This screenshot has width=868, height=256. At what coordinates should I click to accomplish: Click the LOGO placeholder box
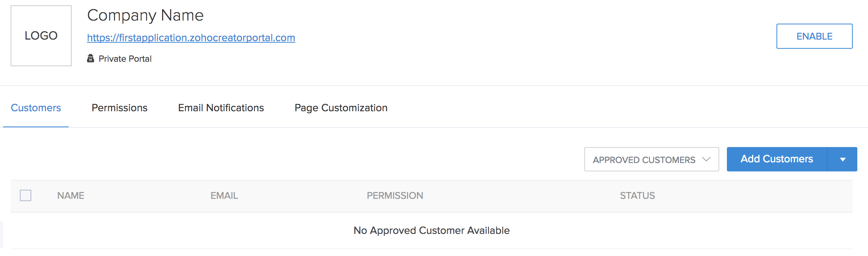click(x=41, y=36)
